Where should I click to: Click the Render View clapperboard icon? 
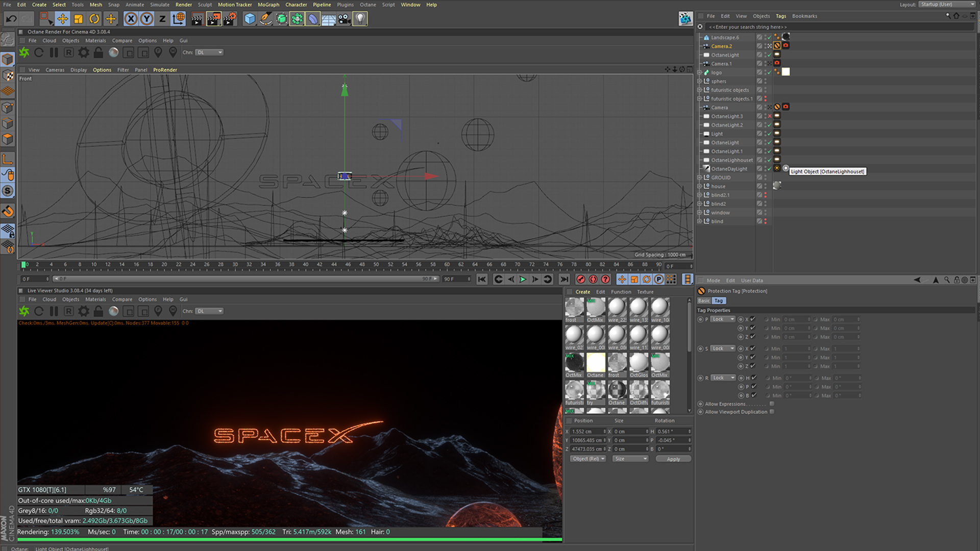(197, 19)
